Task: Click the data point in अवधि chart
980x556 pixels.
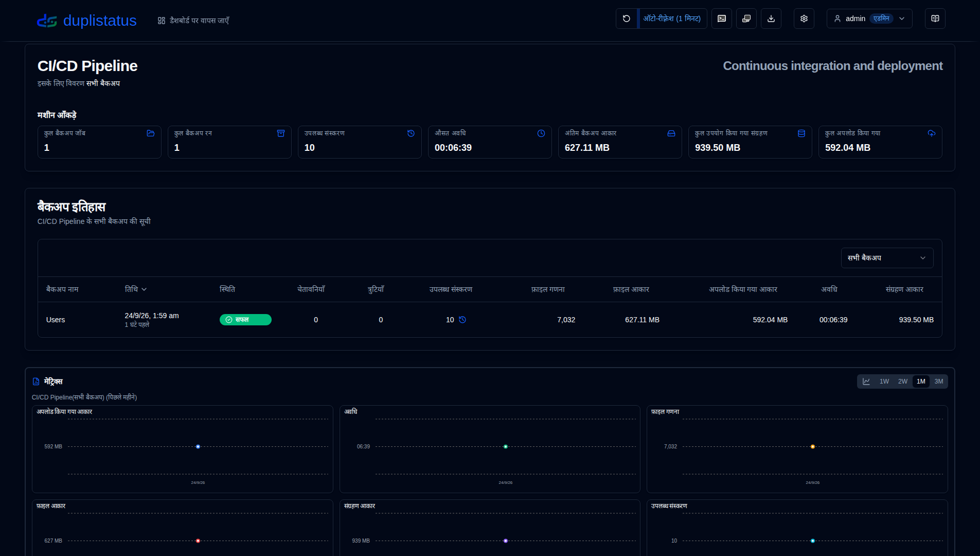Action: point(506,447)
